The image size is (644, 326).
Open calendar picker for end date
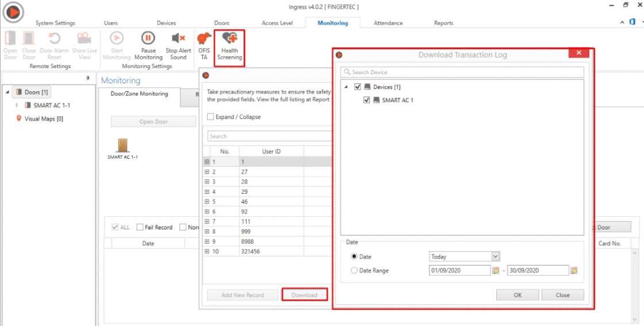click(x=574, y=270)
